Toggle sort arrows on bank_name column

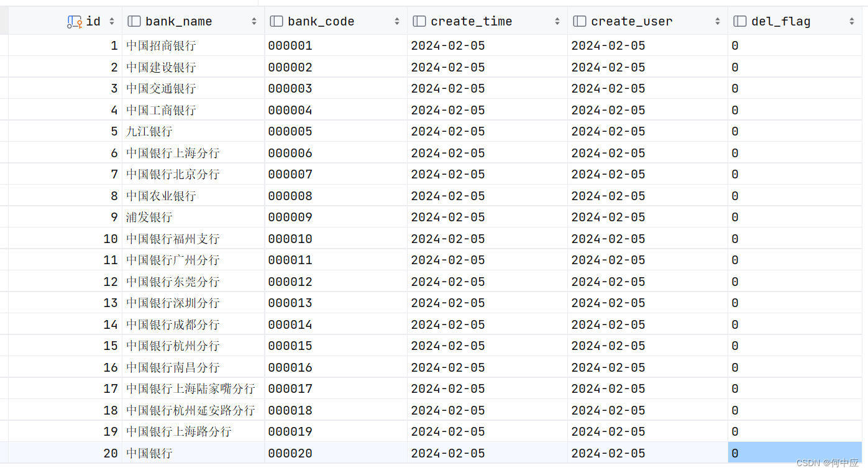254,21
